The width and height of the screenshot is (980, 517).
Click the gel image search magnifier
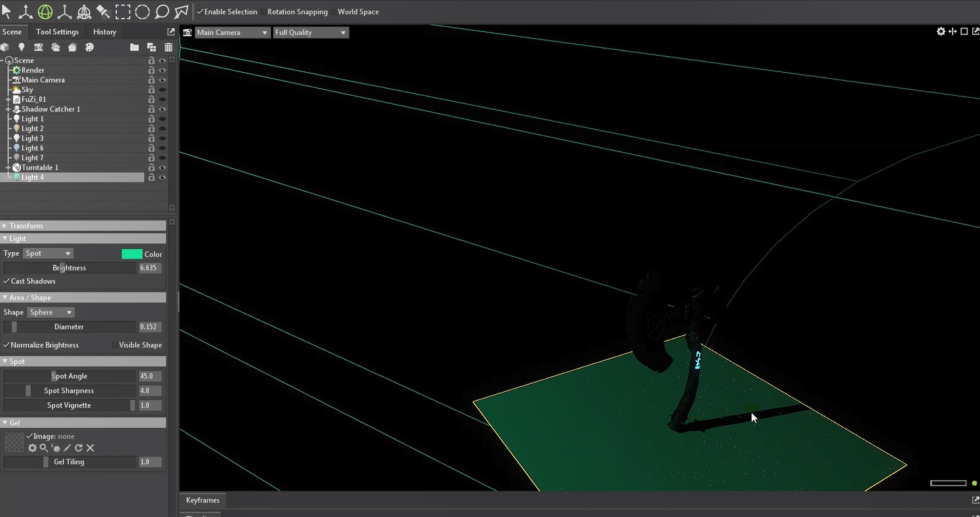[44, 448]
